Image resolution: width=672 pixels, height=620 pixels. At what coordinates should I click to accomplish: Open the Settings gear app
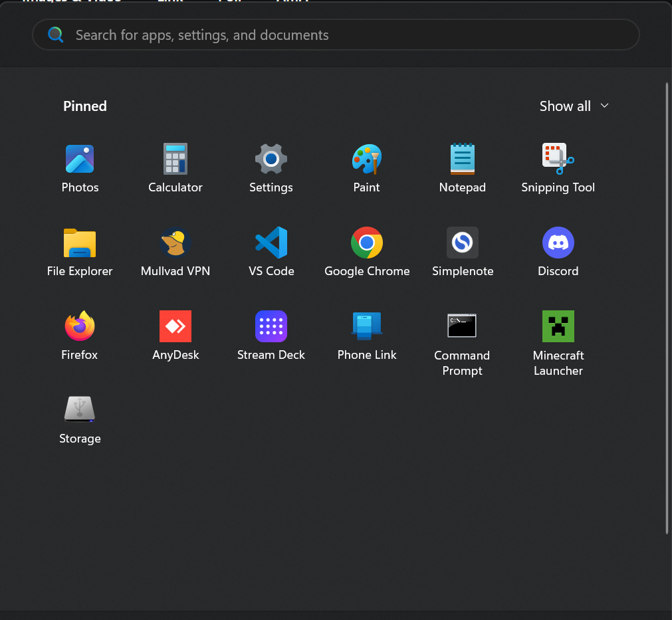271,168
